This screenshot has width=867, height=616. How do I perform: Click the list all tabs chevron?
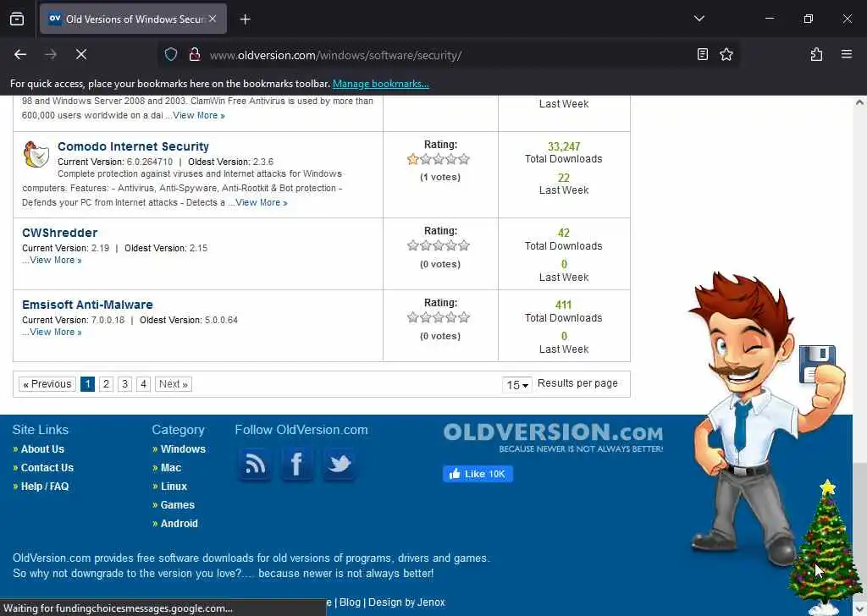699,19
